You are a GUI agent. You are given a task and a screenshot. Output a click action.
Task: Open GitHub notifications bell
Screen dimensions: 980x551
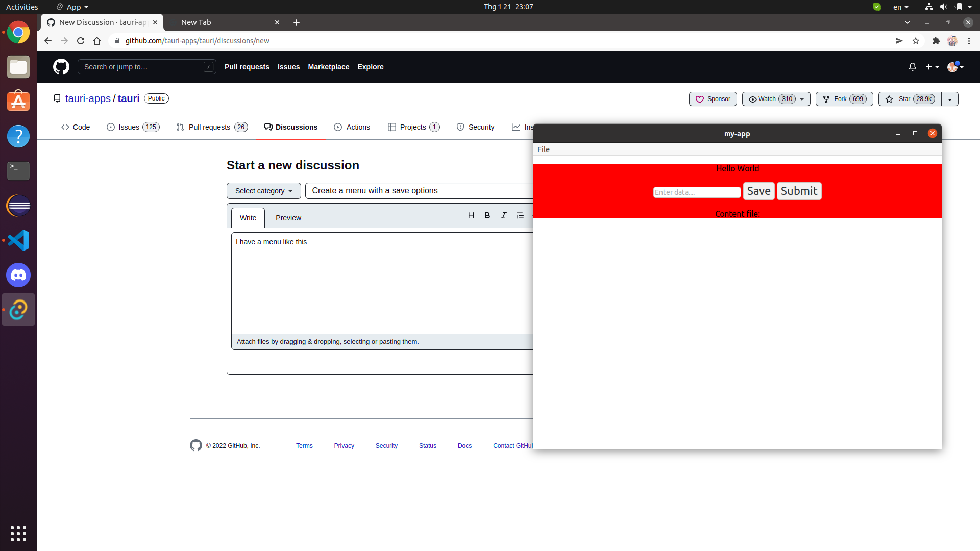pyautogui.click(x=913, y=67)
